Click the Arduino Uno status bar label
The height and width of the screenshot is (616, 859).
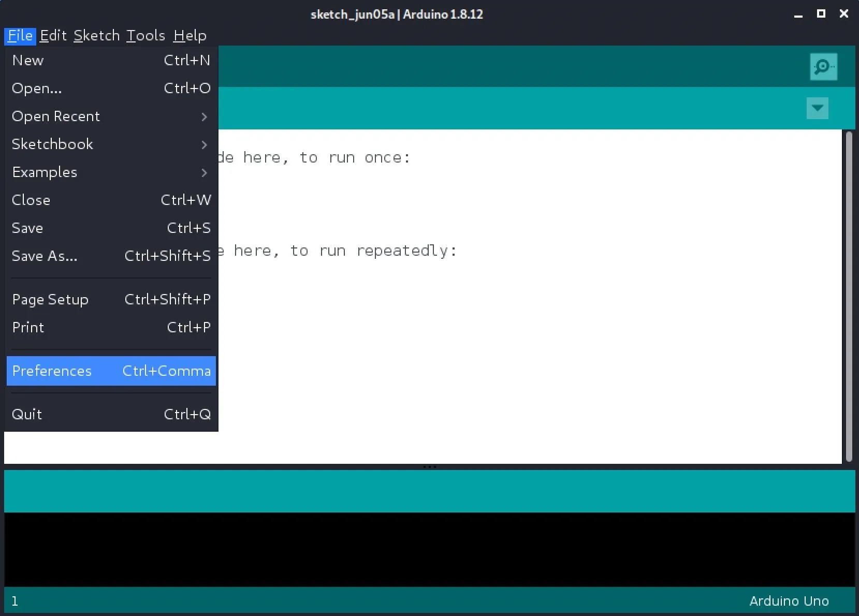point(789,601)
